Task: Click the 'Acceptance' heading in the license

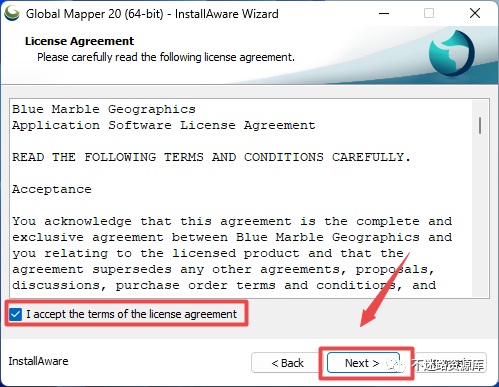Action: tap(52, 189)
